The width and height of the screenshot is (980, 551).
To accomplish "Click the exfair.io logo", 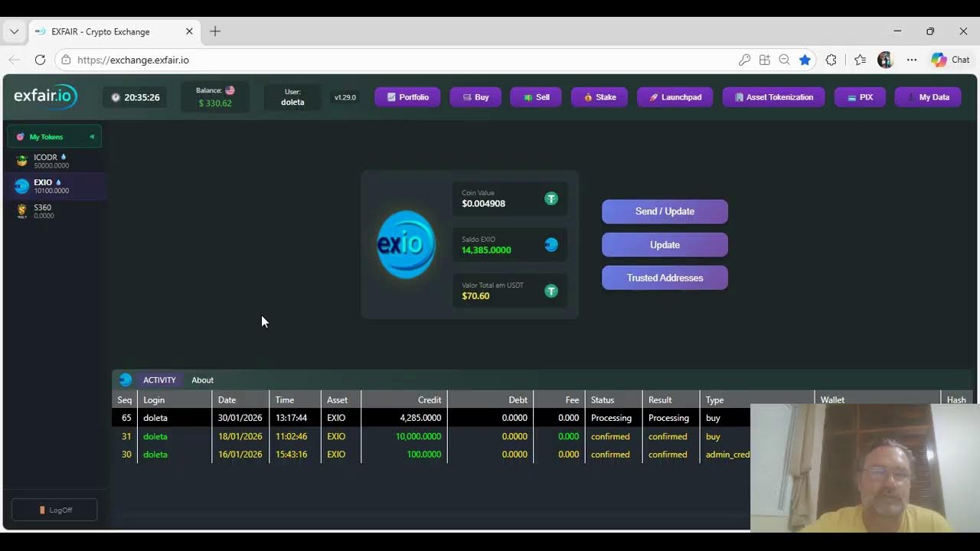I will tap(45, 96).
